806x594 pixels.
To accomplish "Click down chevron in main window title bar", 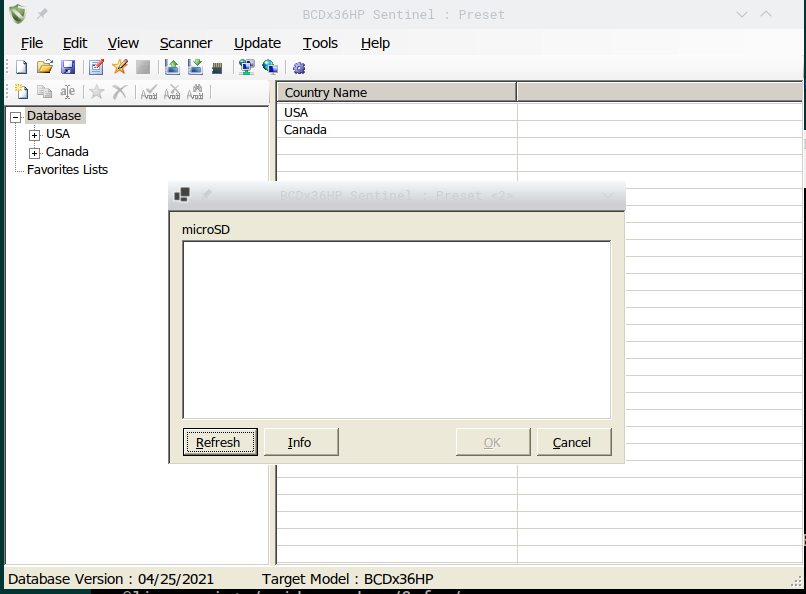I will coord(742,14).
